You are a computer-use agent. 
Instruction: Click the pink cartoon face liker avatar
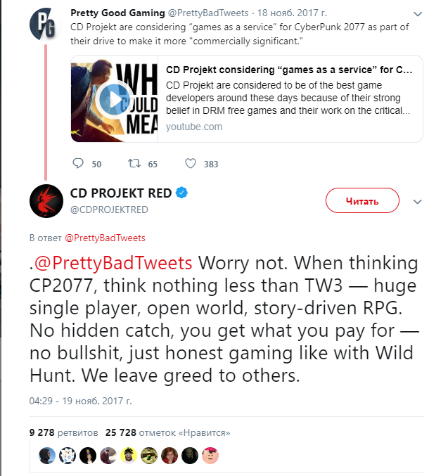[x=210, y=455]
